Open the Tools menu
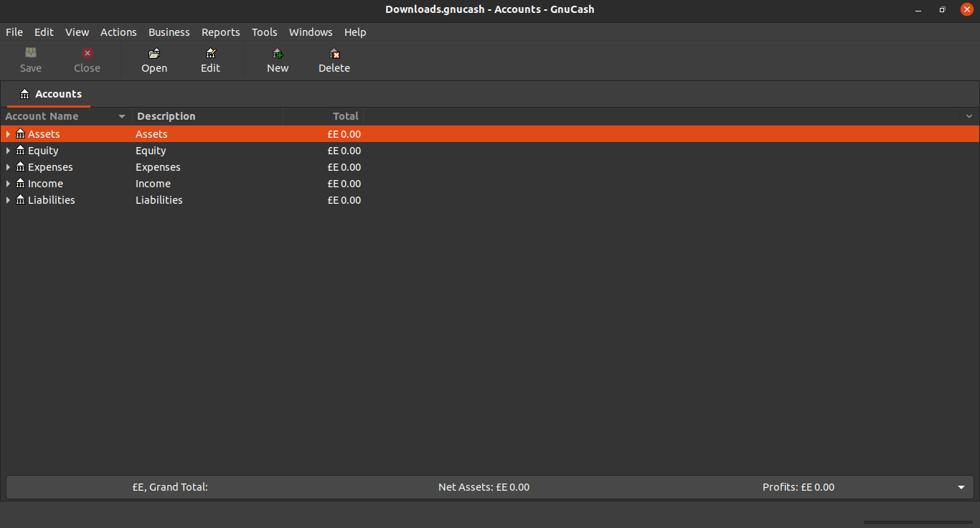This screenshot has height=528, width=980. point(265,32)
